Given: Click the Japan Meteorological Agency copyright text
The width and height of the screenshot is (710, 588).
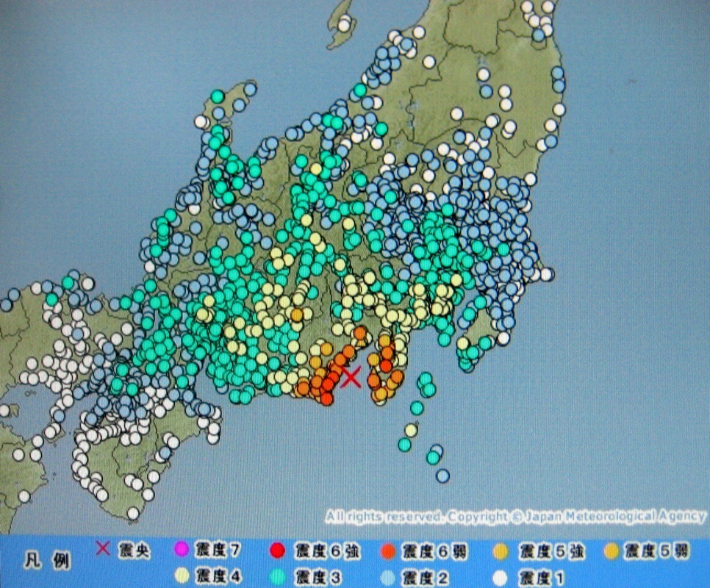Looking at the screenshot, I should pyautogui.click(x=516, y=517).
